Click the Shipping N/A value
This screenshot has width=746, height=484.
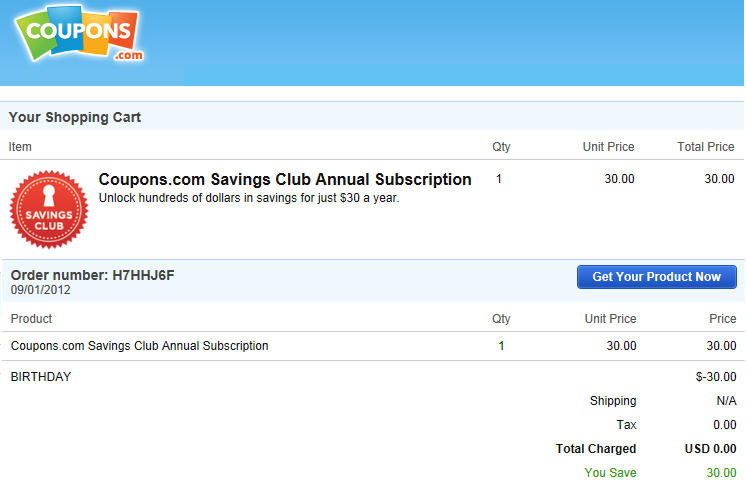[x=726, y=401]
